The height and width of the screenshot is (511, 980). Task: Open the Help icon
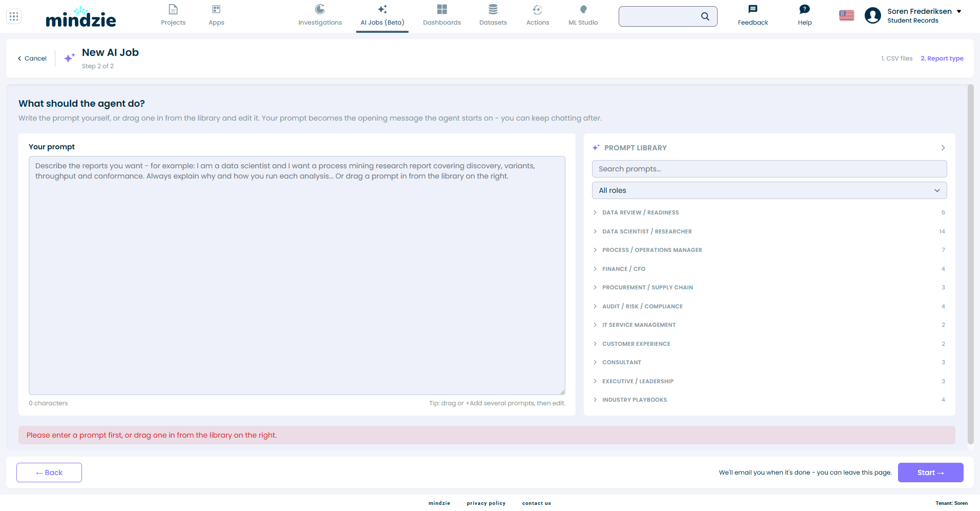tap(805, 9)
